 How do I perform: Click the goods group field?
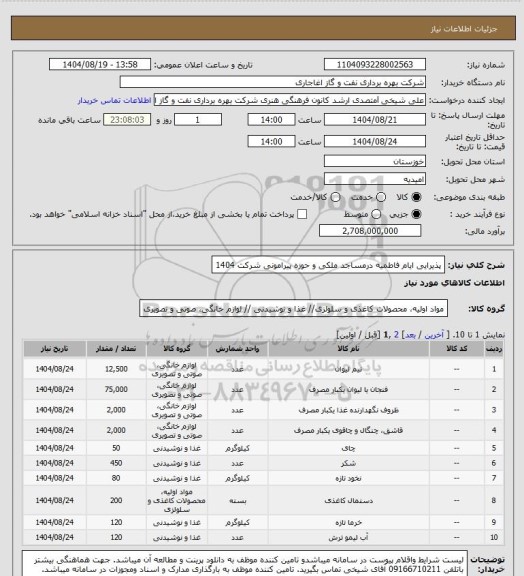294,309
